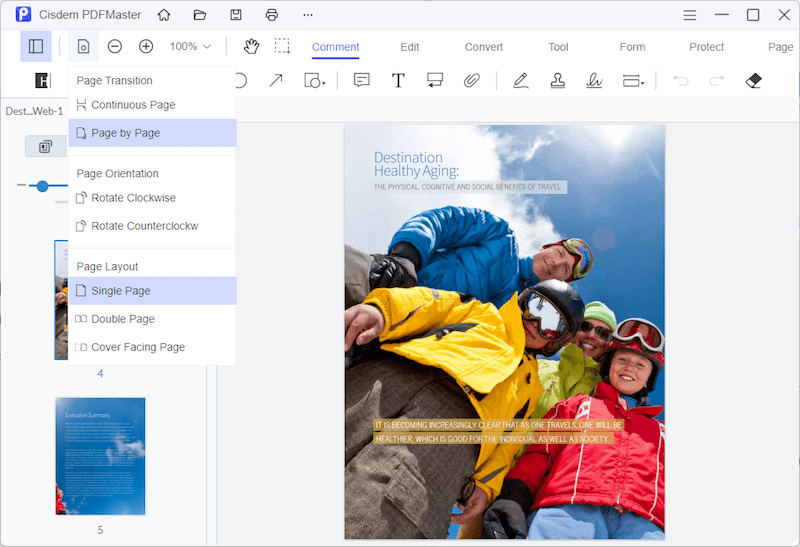The height and width of the screenshot is (547, 800).
Task: Switch to the Convert tab
Action: pyautogui.click(x=484, y=47)
